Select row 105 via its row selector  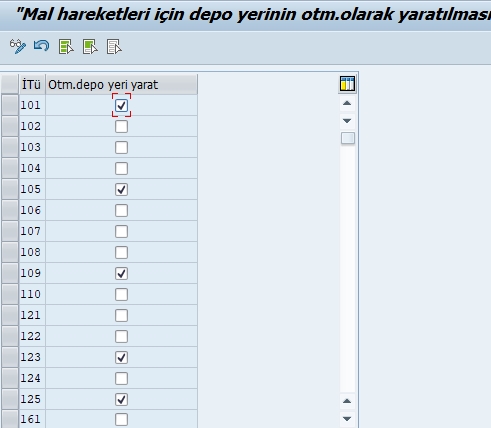point(10,189)
